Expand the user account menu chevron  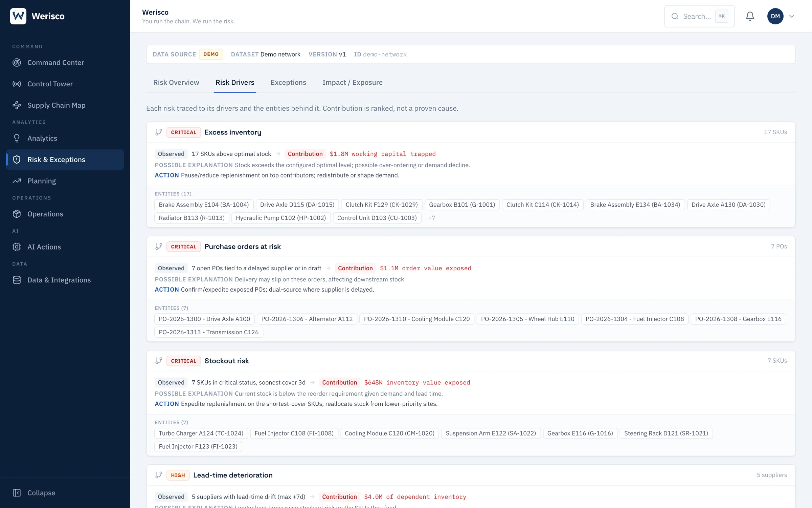[792, 16]
